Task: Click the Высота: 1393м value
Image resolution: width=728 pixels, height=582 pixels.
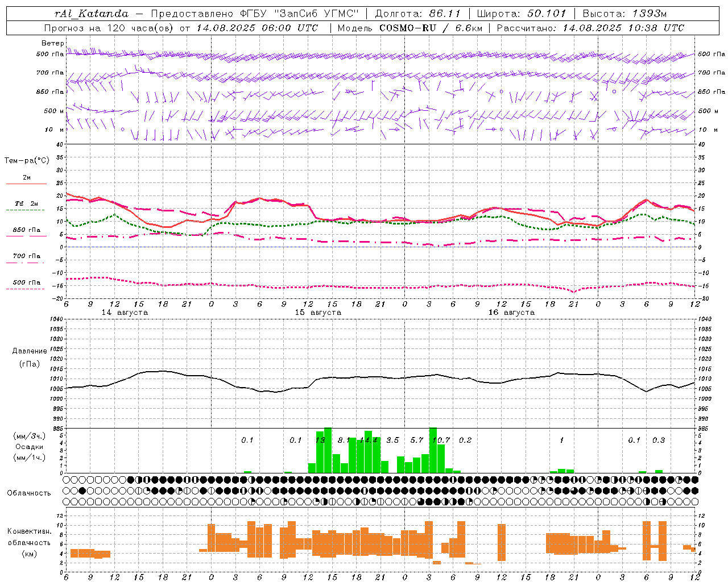Action: [624, 14]
